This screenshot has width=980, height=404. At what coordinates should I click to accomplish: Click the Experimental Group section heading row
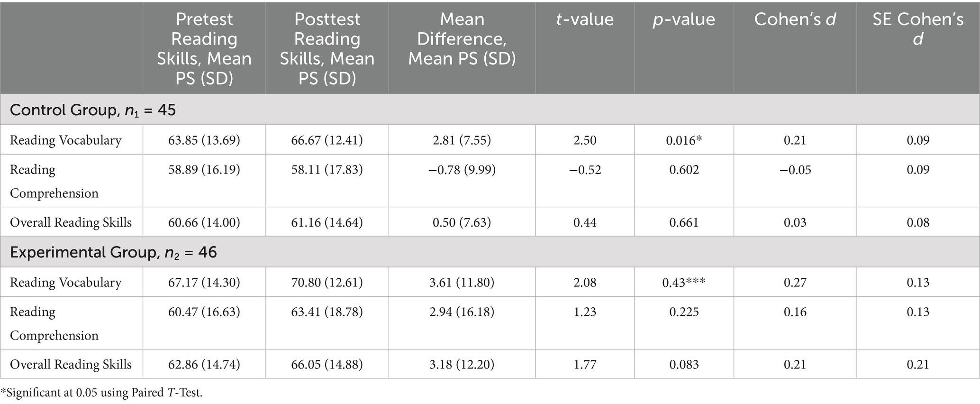(113, 252)
